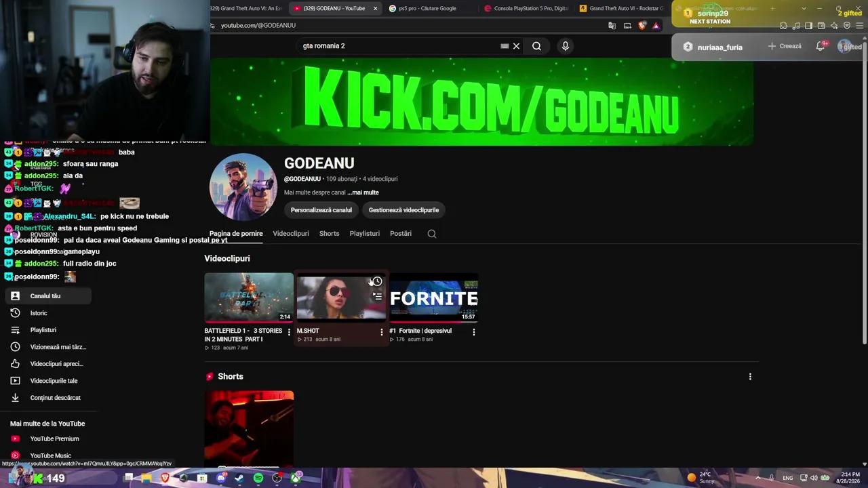Switch to the Consola PlayStation 5 Pro tab
Viewport: 868px width, 488px height.
[526, 8]
